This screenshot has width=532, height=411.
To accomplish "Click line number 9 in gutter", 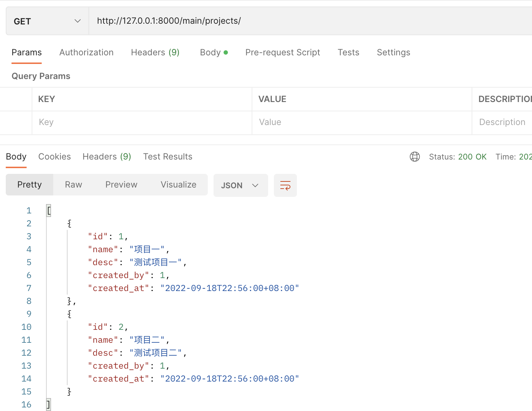I will (29, 314).
